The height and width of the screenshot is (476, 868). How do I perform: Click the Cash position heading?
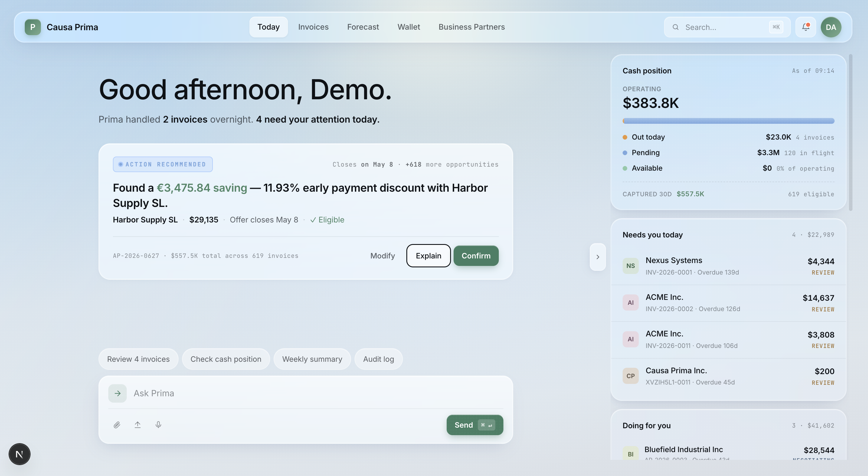tap(647, 71)
